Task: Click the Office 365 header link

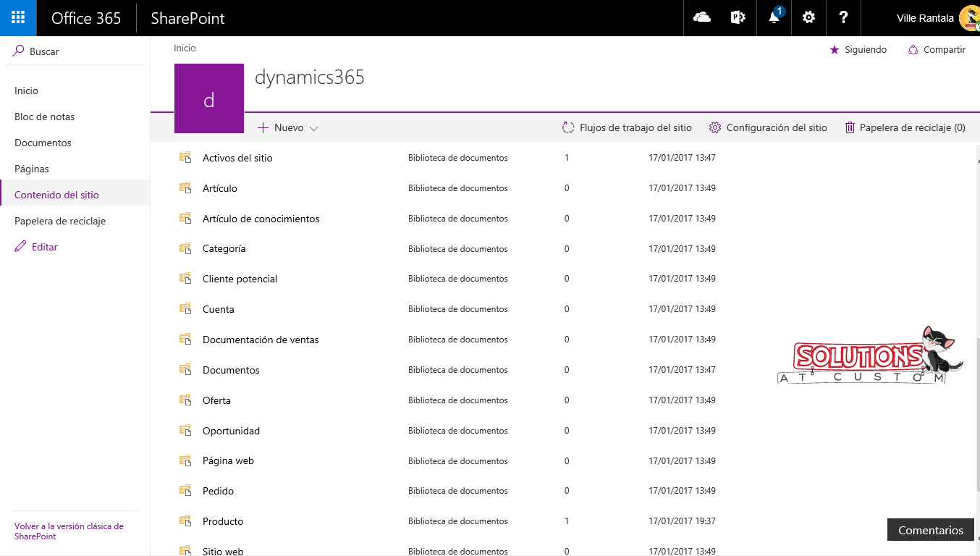Action: click(86, 18)
